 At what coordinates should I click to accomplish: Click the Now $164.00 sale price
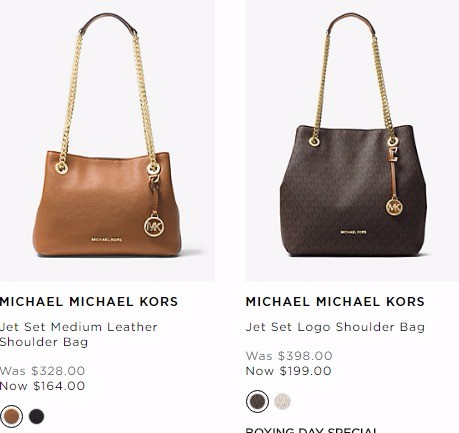pos(42,386)
